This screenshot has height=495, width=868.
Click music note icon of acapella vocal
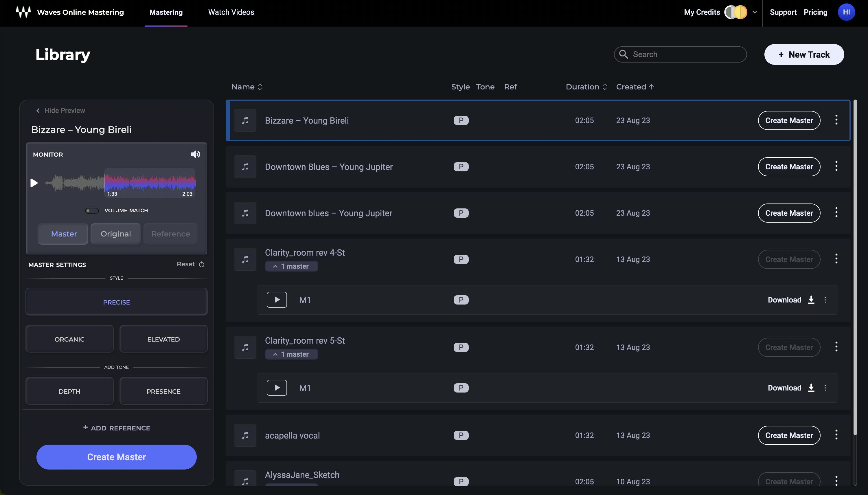coord(245,435)
